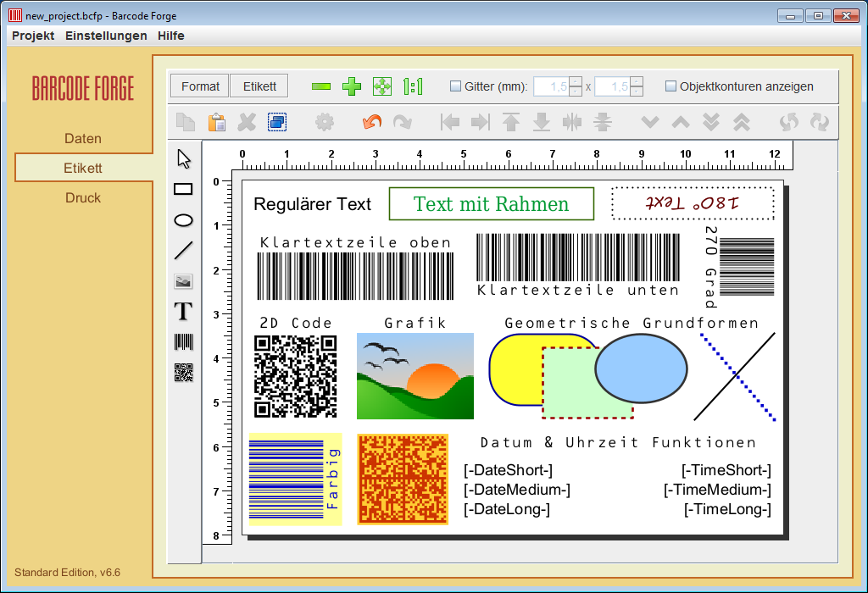Switch to the Daten section
Viewport: 868px width, 593px height.
[x=83, y=138]
